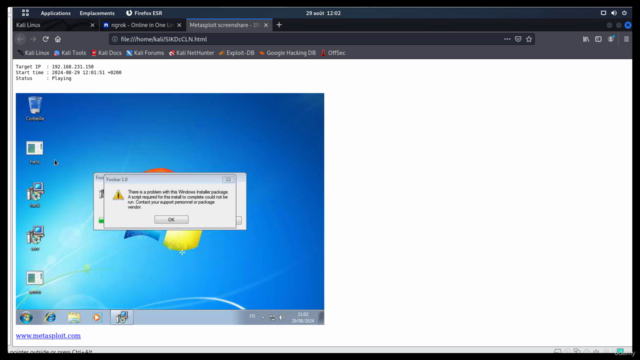Viewport: 640px width, 360px height.
Task: Open the Google Hacking DB bookmark
Action: tap(288, 53)
